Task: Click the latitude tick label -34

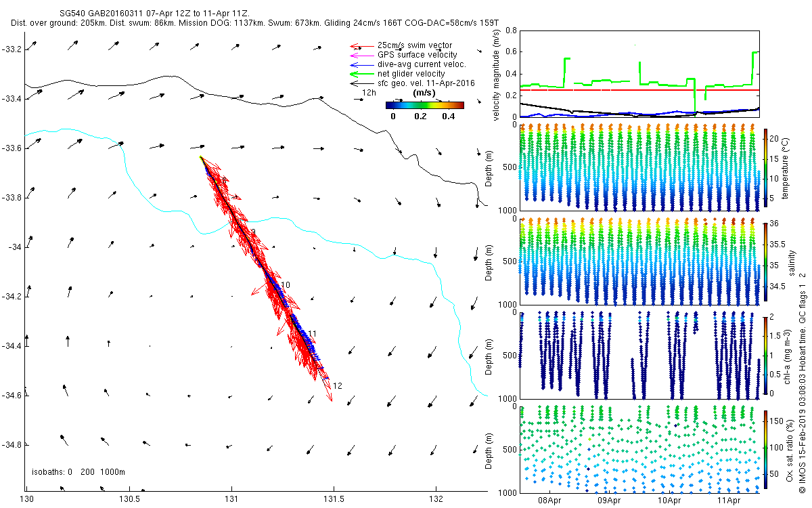Action: (14, 247)
